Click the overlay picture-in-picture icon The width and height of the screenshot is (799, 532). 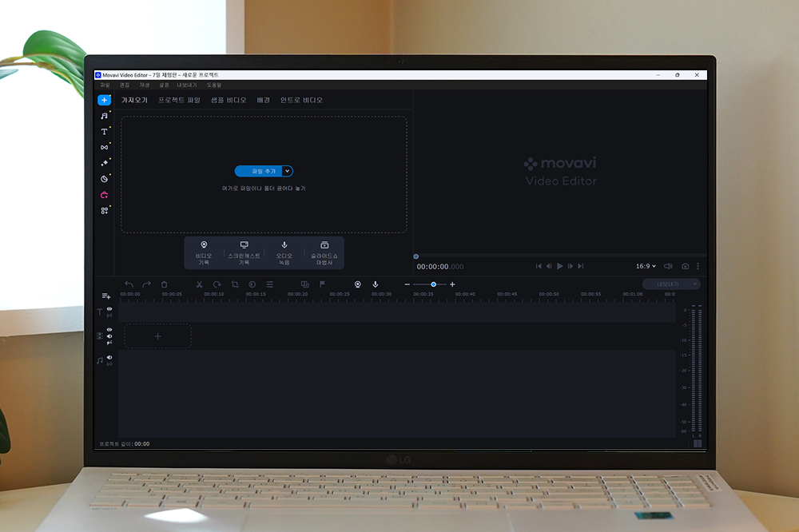[304, 284]
